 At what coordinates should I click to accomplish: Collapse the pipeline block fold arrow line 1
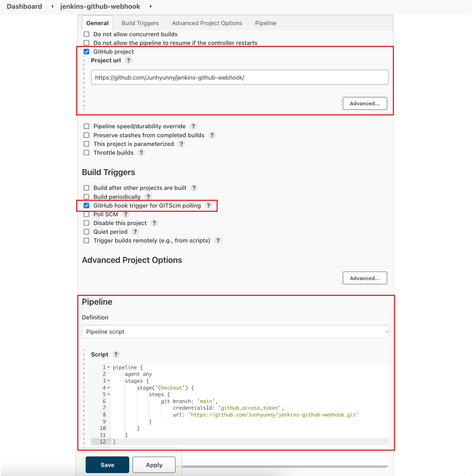109,367
